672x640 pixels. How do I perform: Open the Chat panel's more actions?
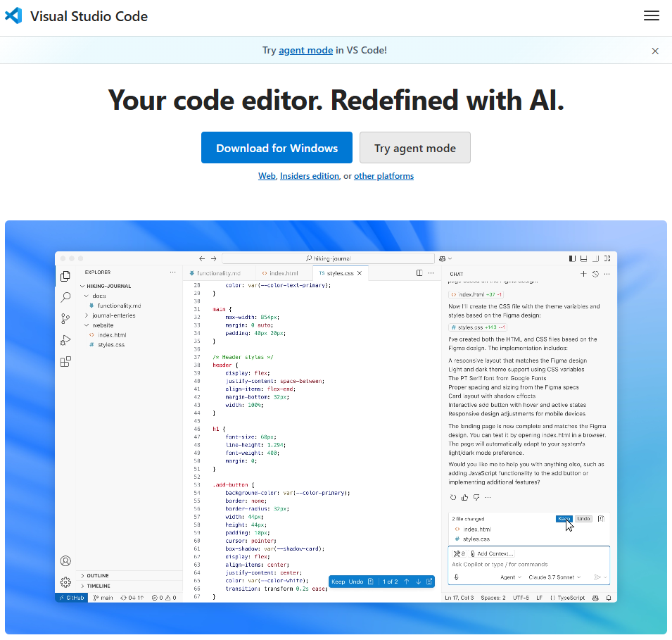click(x=607, y=274)
